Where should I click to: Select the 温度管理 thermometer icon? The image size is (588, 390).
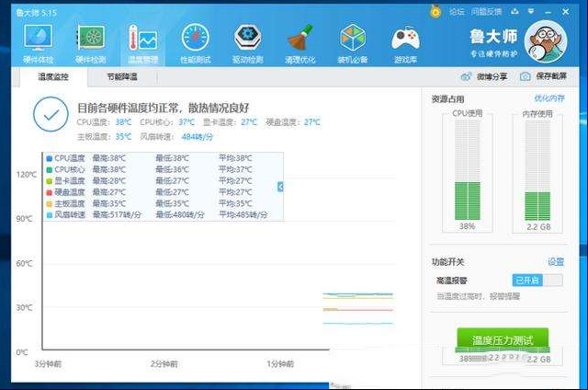[143, 43]
